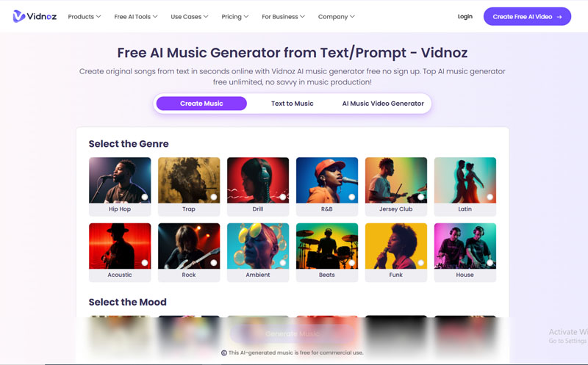Select the Latin genre image
Screen dimensions: 588x365
tap(465, 180)
